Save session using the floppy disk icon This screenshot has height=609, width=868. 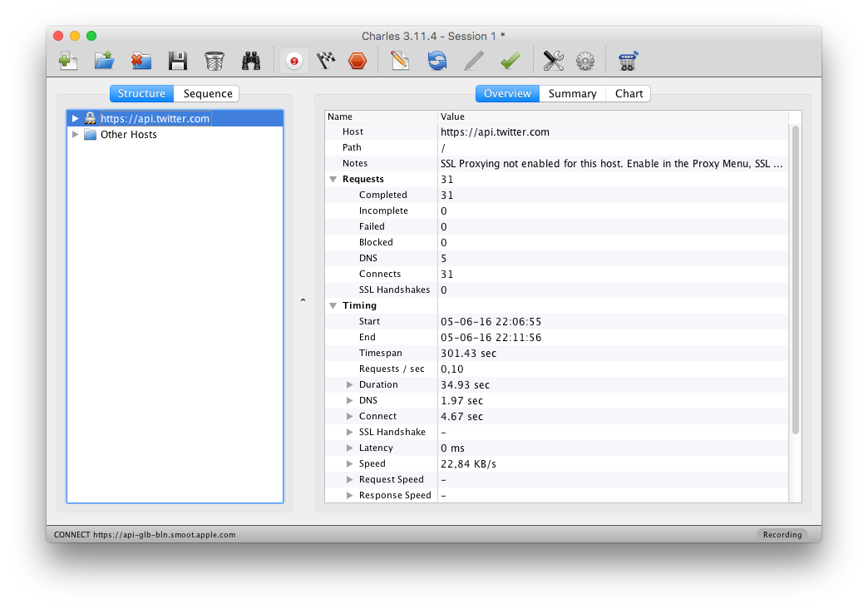(x=177, y=61)
